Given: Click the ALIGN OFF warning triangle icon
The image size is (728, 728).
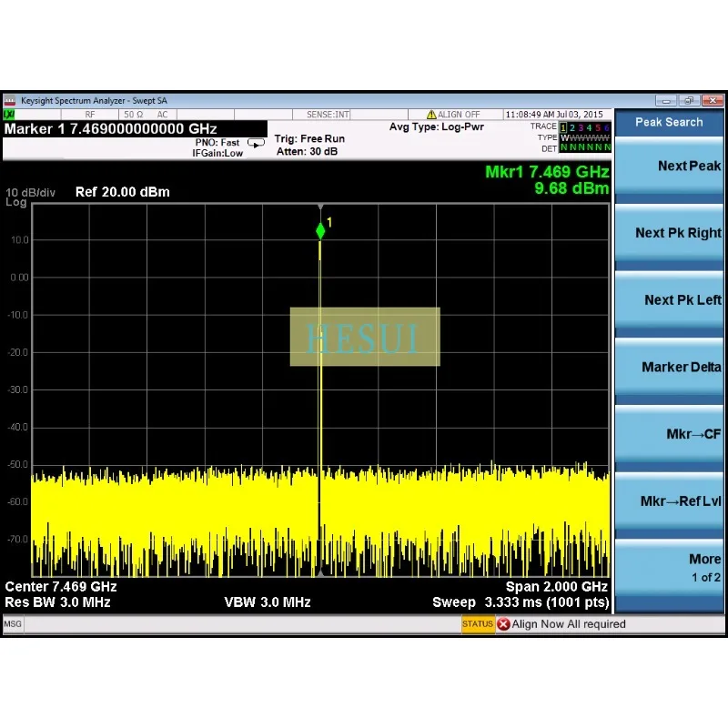Looking at the screenshot, I should tap(431, 115).
